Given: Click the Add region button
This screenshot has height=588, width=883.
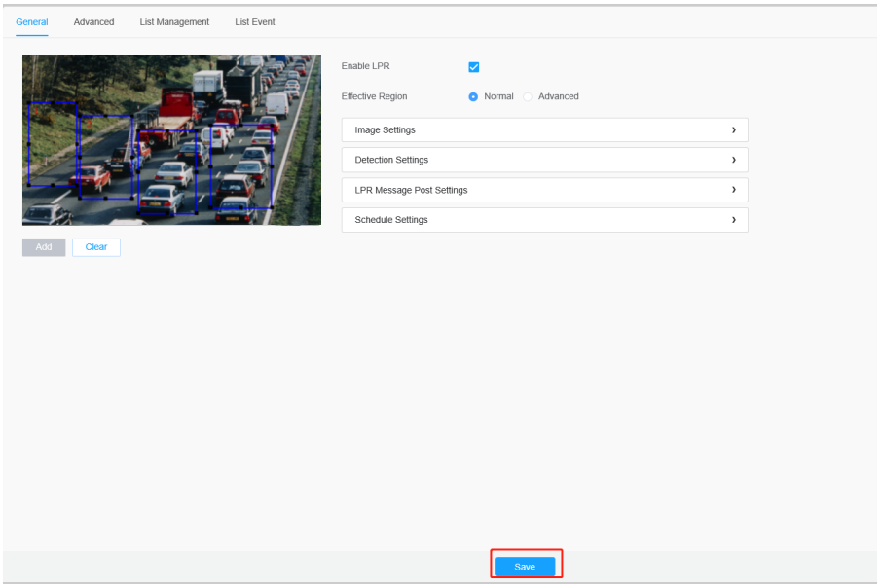Looking at the screenshot, I should click(44, 247).
